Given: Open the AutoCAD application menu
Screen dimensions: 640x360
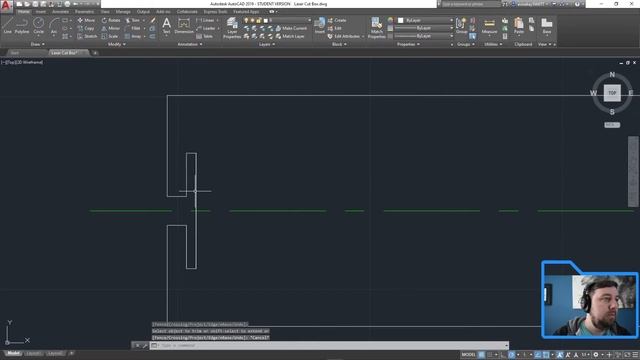Looking at the screenshot, I should 6,6.
